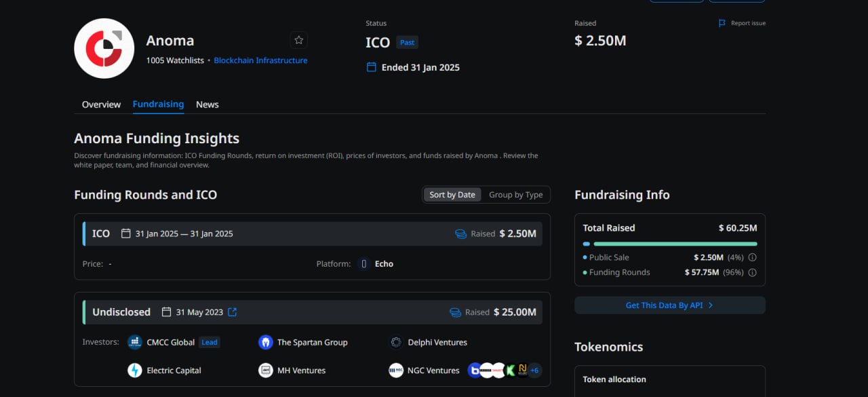Open the Delphi Ventures investor logo
This screenshot has width=868, height=397.
[396, 342]
